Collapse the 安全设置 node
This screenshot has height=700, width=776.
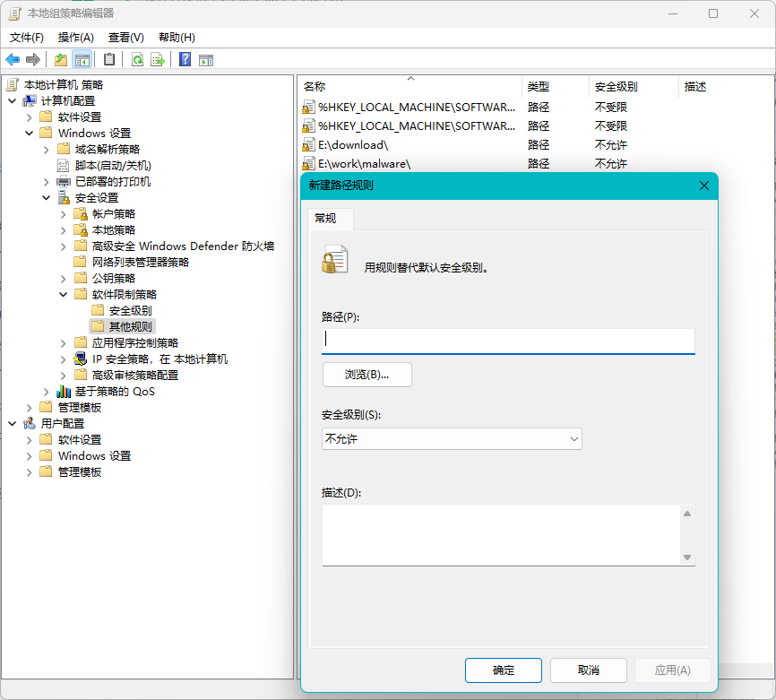[x=46, y=198]
